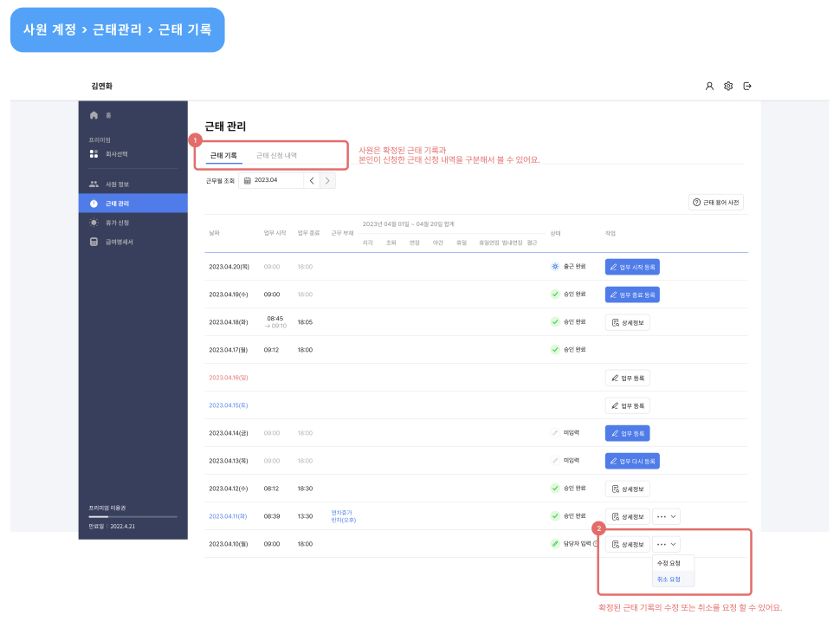
Task: Click username 김연화 in header
Action: pos(102,87)
